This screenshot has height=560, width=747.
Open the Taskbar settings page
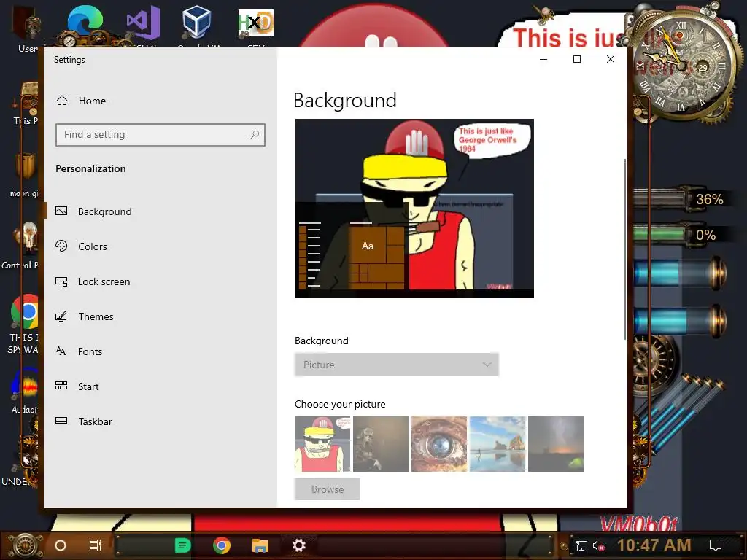click(95, 421)
